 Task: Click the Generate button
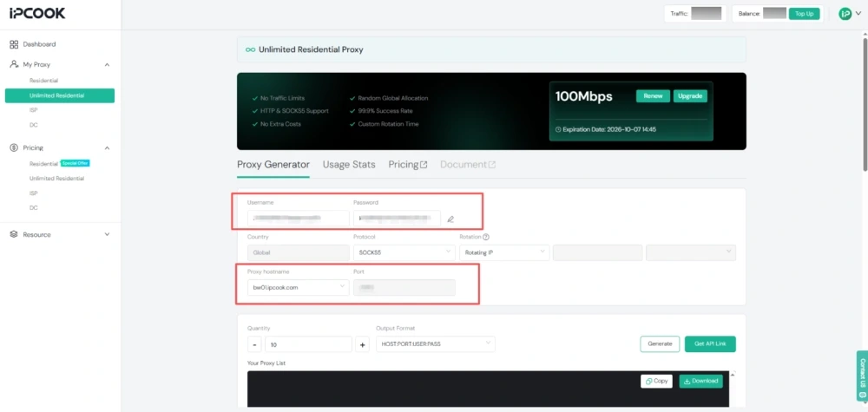click(x=660, y=344)
